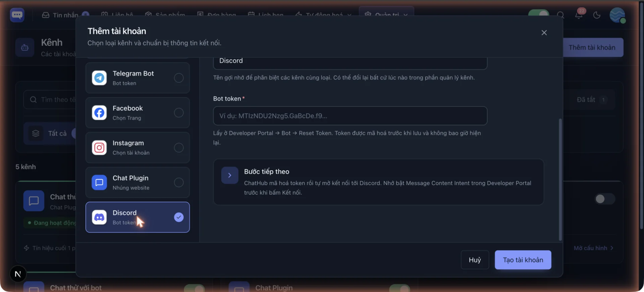
Task: Open notifications bell with red badge
Action: click(x=579, y=14)
